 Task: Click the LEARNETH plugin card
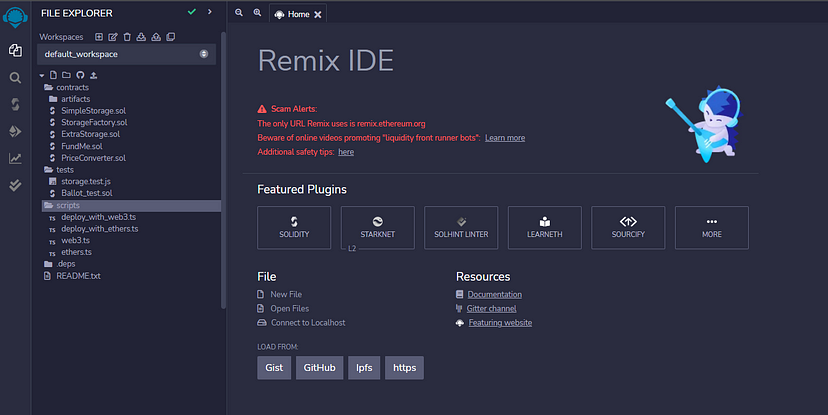(544, 228)
